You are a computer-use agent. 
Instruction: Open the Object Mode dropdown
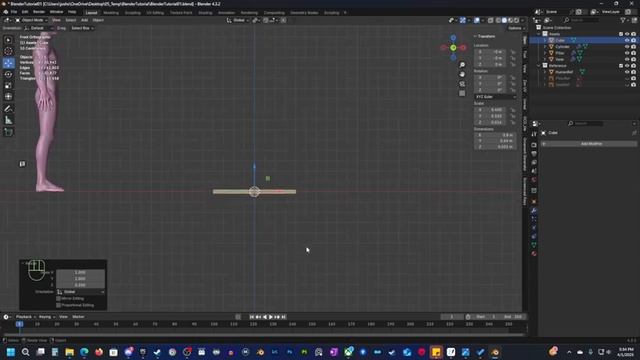pos(31,20)
